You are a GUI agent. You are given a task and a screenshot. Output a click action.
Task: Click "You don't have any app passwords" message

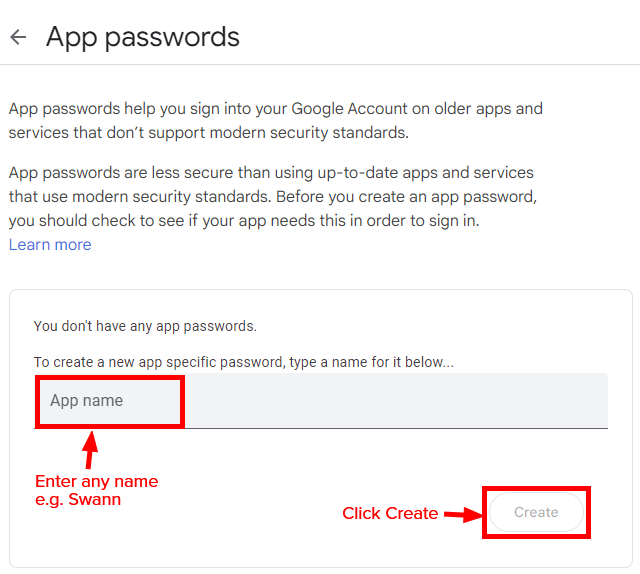tap(145, 326)
